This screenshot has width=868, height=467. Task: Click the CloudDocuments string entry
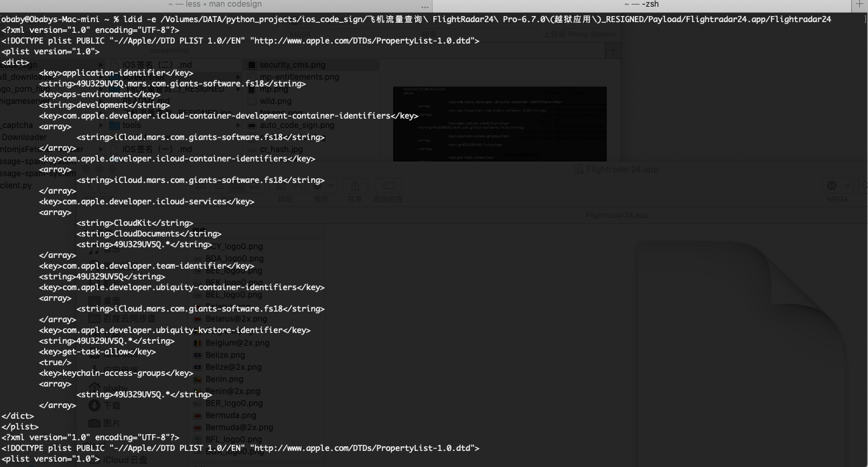tap(149, 234)
